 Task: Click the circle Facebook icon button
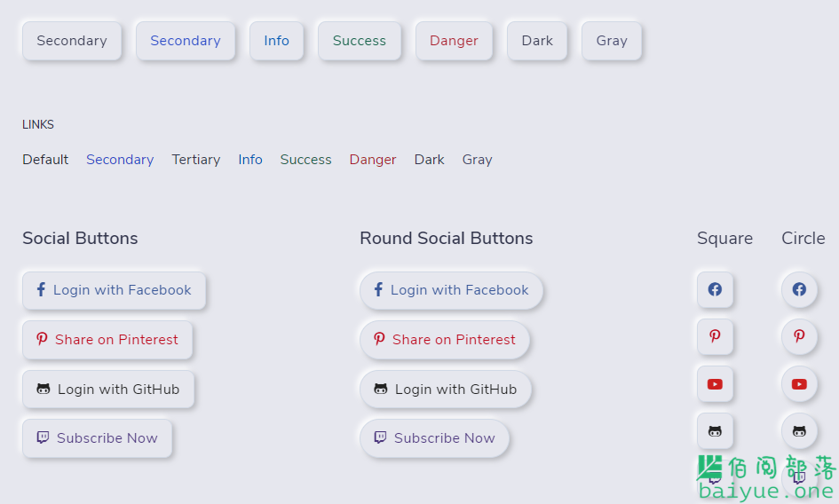pyautogui.click(x=799, y=289)
